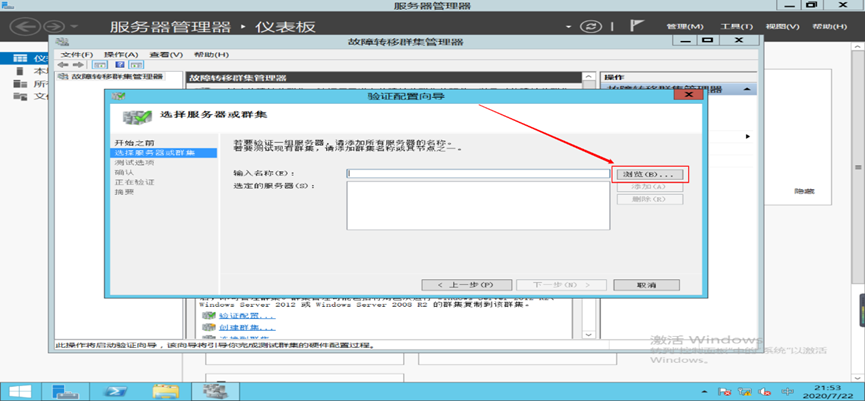Minimize the 故障转移群集管理器 window
The width and height of the screenshot is (865, 401).
tap(685, 40)
